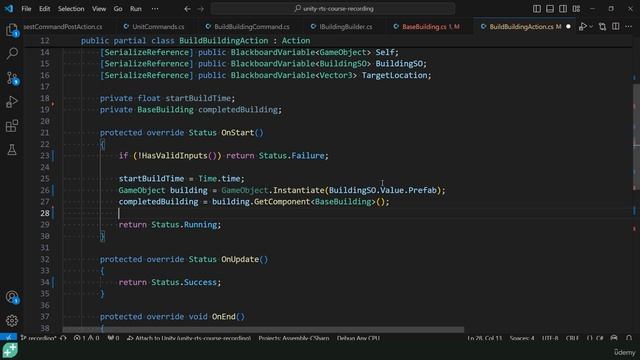The image size is (640, 360).
Task: Open editor More Actions ellipsis
Action: (629, 27)
